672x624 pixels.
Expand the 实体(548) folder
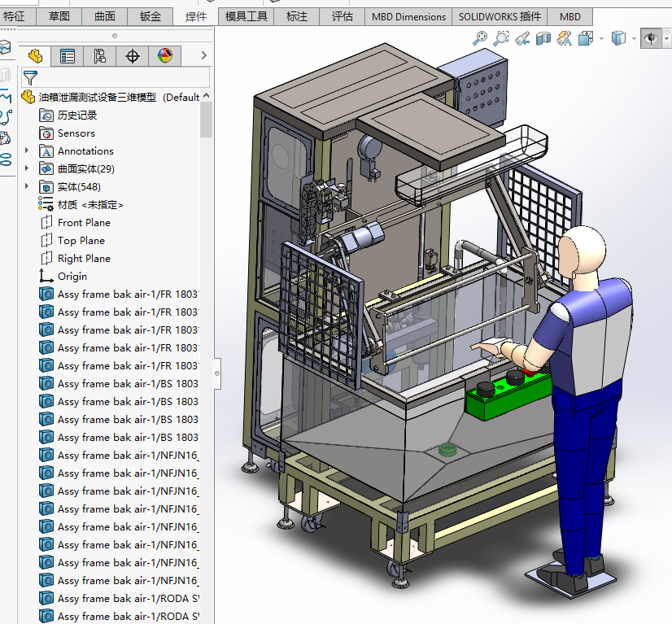click(27, 187)
